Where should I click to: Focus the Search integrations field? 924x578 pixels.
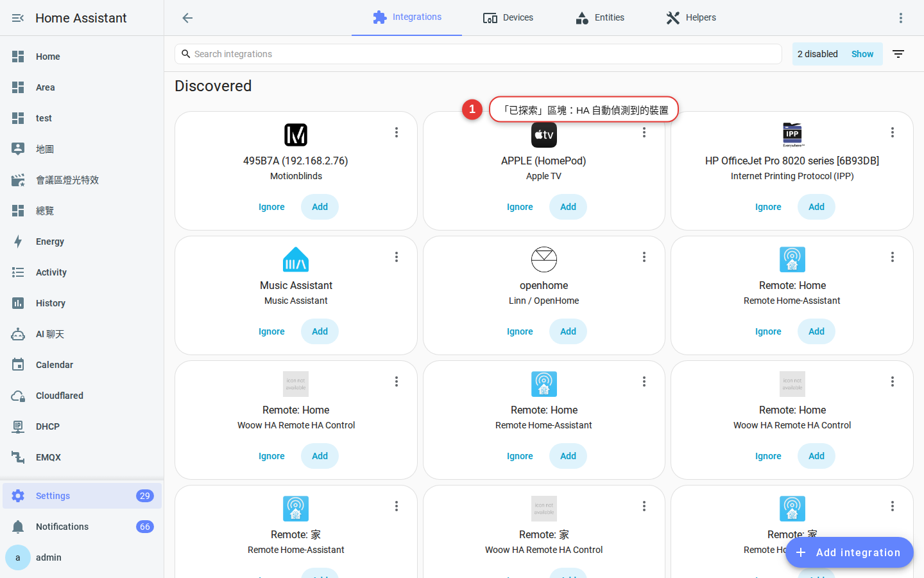[478, 54]
